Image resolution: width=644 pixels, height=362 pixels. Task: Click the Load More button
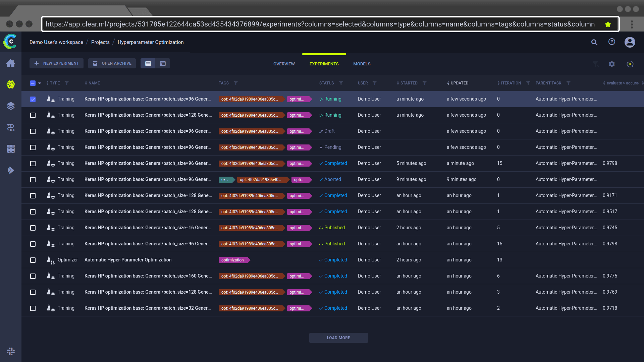click(x=338, y=338)
